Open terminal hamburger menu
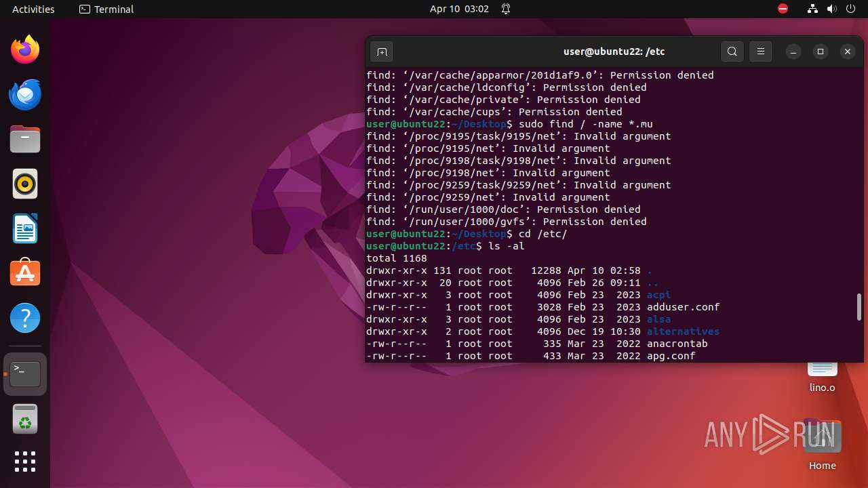 tap(761, 52)
